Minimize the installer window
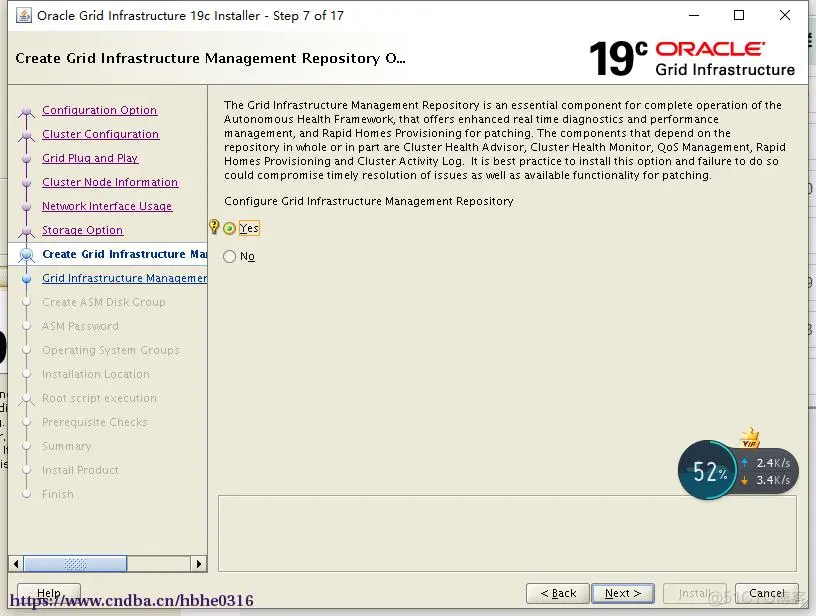Viewport: 816px width, 616px height. coord(694,16)
